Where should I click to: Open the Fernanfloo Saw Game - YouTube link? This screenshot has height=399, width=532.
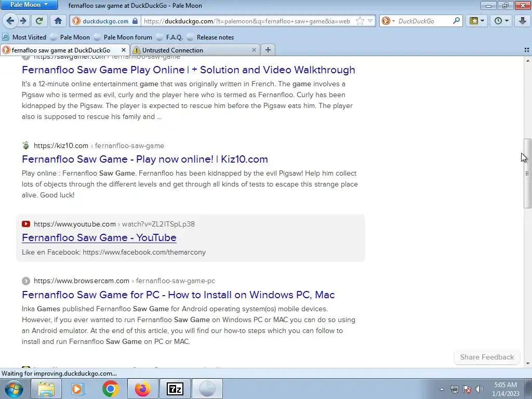point(99,237)
